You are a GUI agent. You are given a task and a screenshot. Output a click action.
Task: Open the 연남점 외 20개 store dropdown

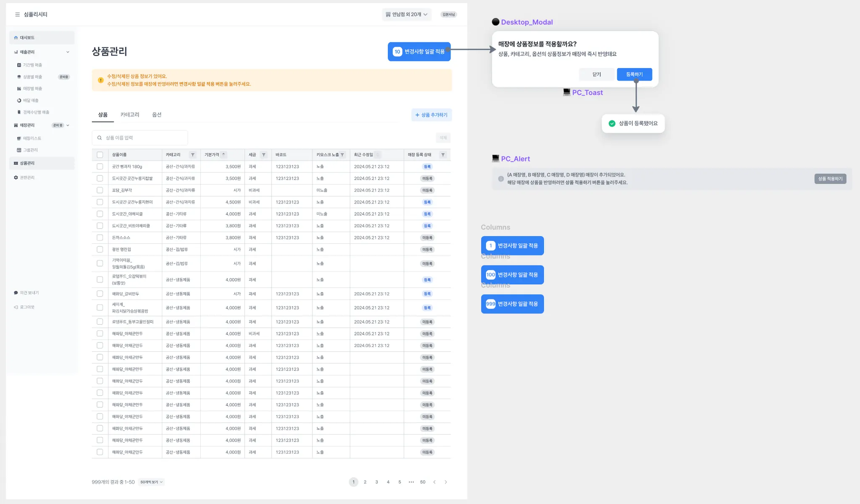point(406,14)
